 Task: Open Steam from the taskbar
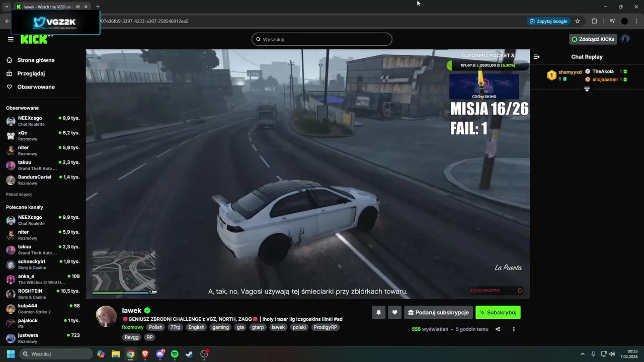tap(189, 354)
